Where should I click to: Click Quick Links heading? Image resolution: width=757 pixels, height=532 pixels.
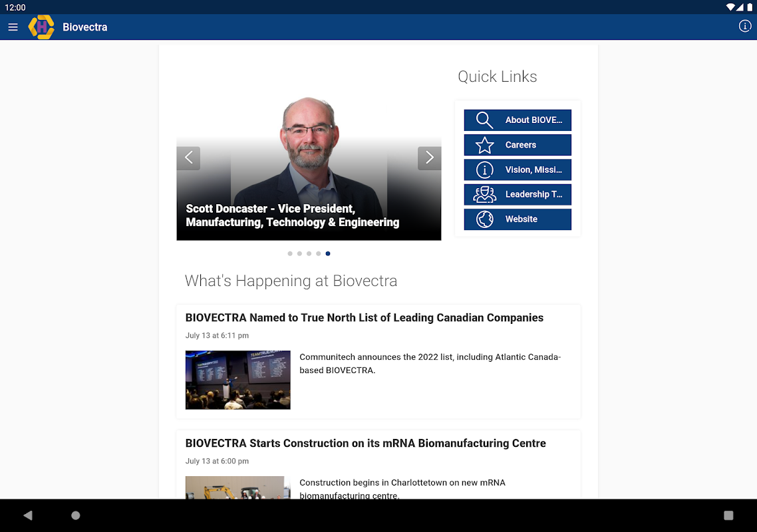[x=498, y=76]
